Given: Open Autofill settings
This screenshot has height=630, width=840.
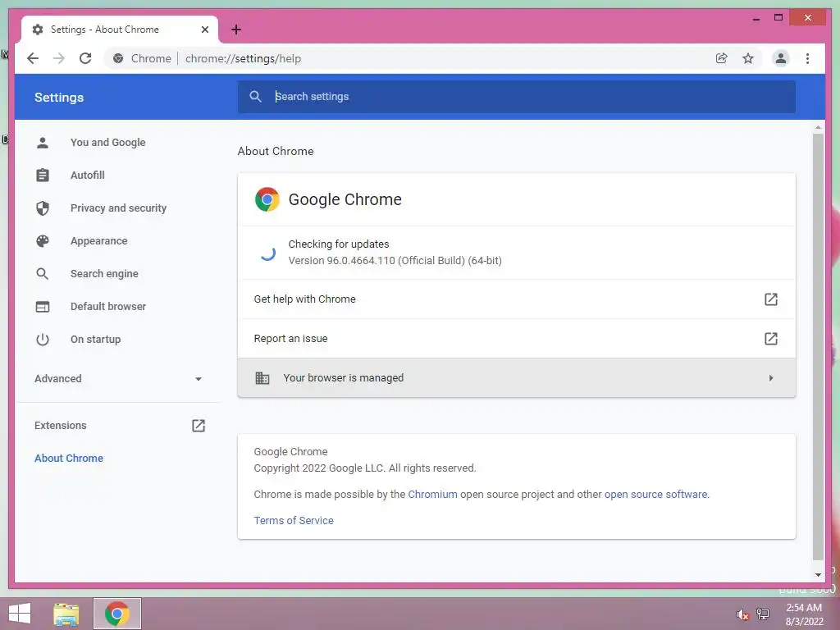Looking at the screenshot, I should click(87, 176).
